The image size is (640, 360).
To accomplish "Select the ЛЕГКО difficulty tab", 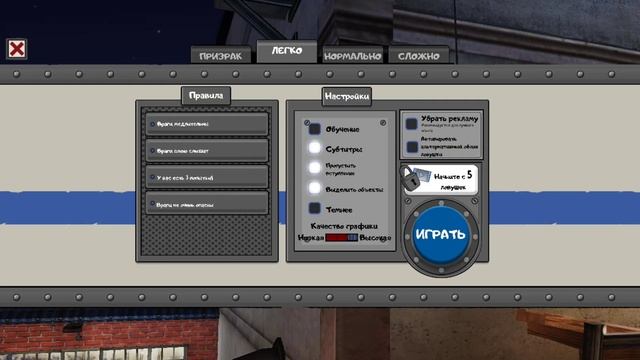I will click(287, 51).
